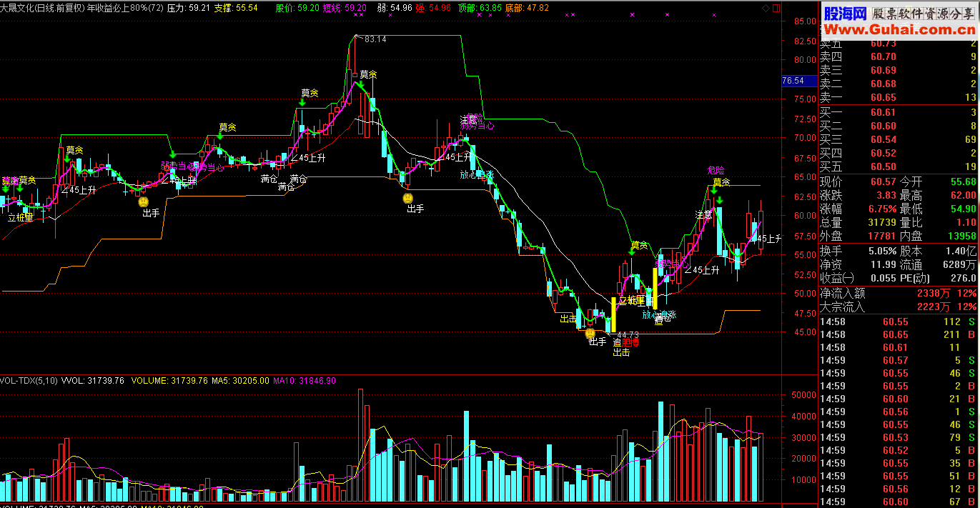
Task: Select the 最高 value 62.00
Action: (x=962, y=195)
